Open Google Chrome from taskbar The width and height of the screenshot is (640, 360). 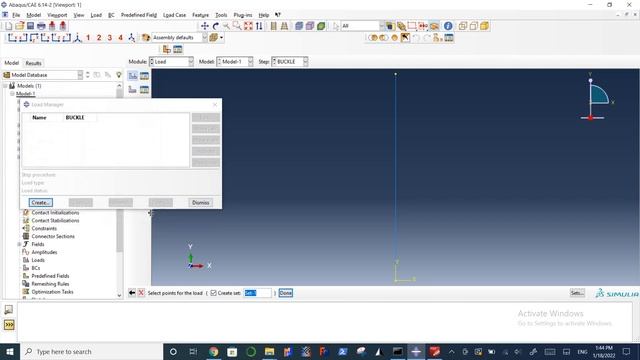213,351
